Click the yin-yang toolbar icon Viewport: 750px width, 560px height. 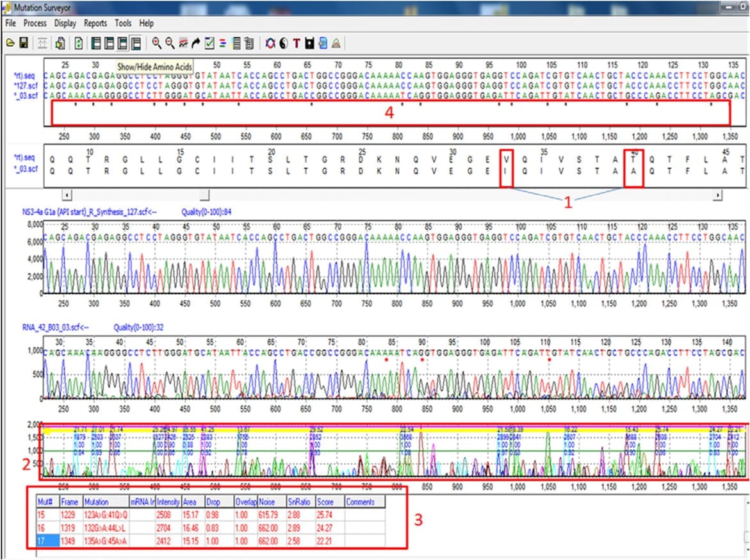(283, 43)
